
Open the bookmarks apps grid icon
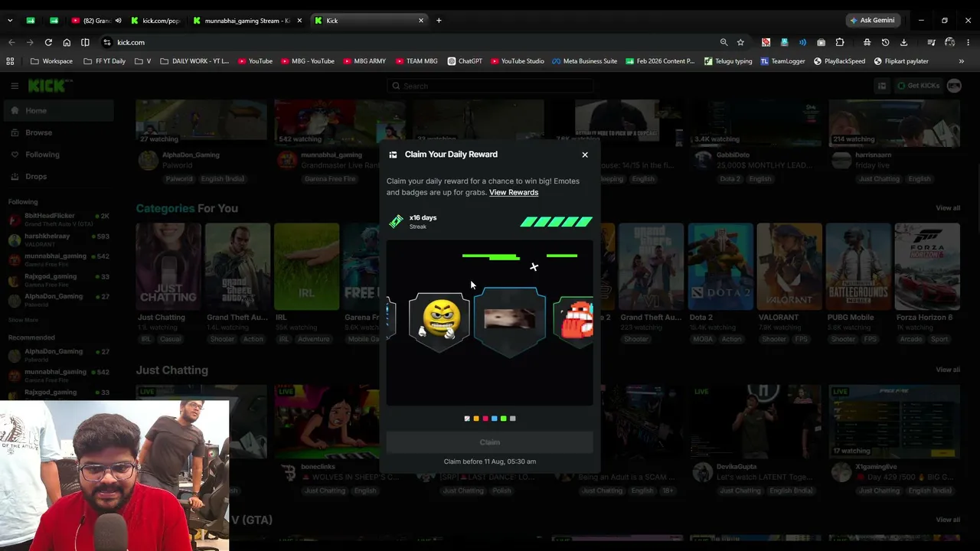pos(10,61)
